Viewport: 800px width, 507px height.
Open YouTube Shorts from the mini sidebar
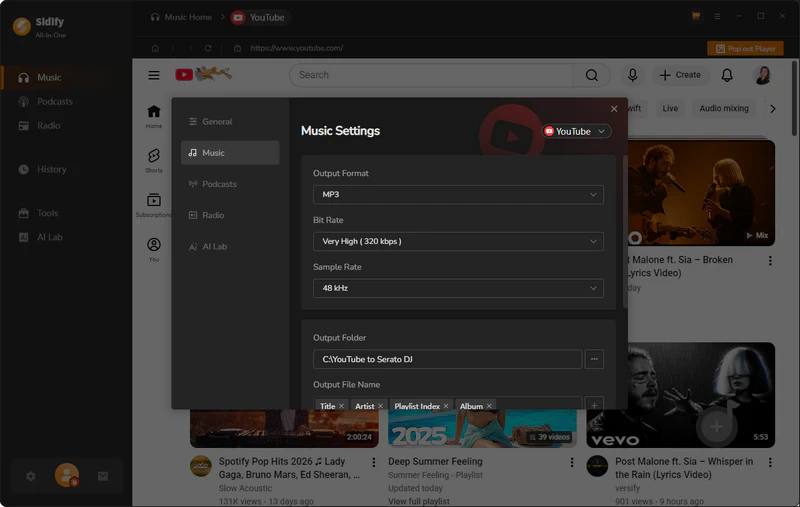tap(154, 161)
